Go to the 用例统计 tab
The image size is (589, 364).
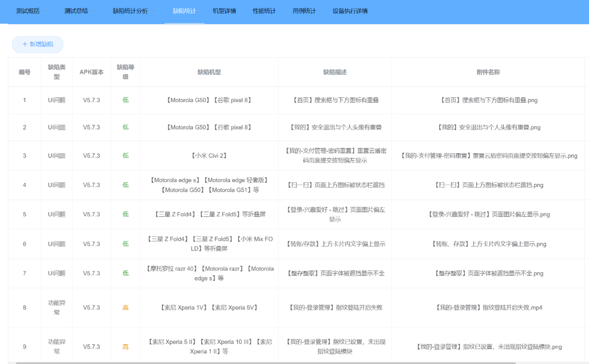click(304, 11)
